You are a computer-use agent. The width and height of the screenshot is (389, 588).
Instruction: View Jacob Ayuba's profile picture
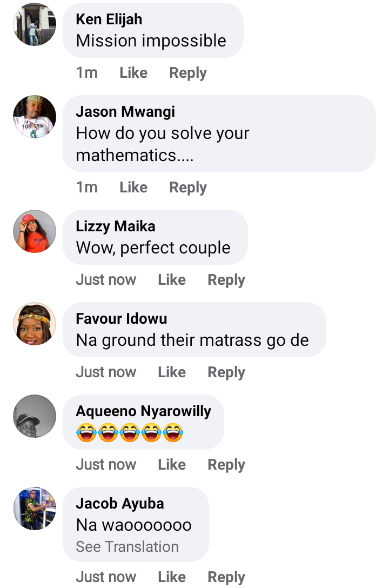pyautogui.click(x=35, y=509)
